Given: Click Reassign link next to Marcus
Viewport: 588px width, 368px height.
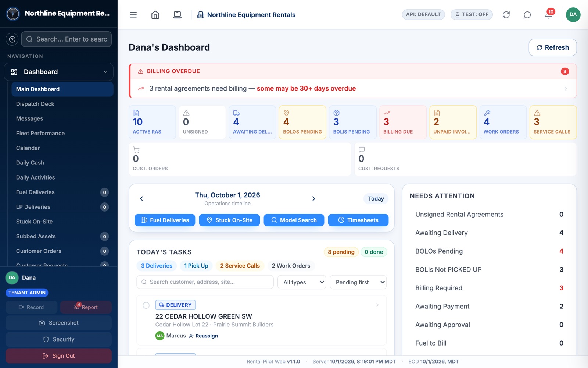Looking at the screenshot, I should click(203, 336).
